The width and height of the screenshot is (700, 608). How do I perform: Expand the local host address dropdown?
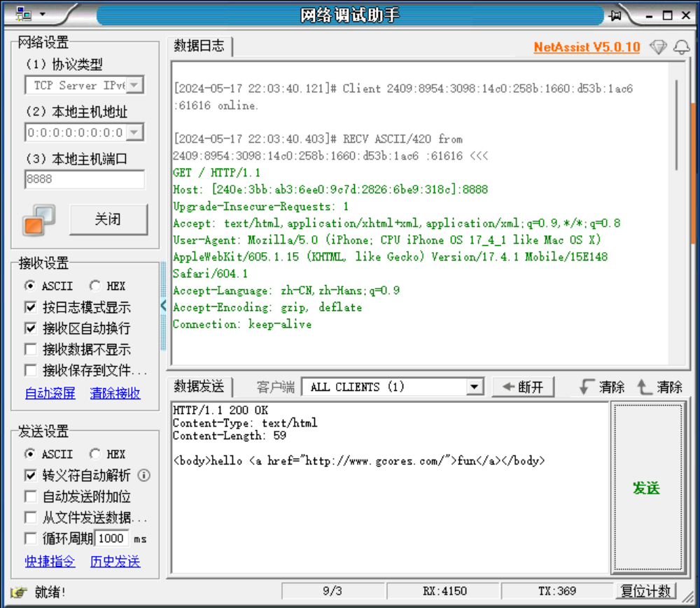click(134, 132)
